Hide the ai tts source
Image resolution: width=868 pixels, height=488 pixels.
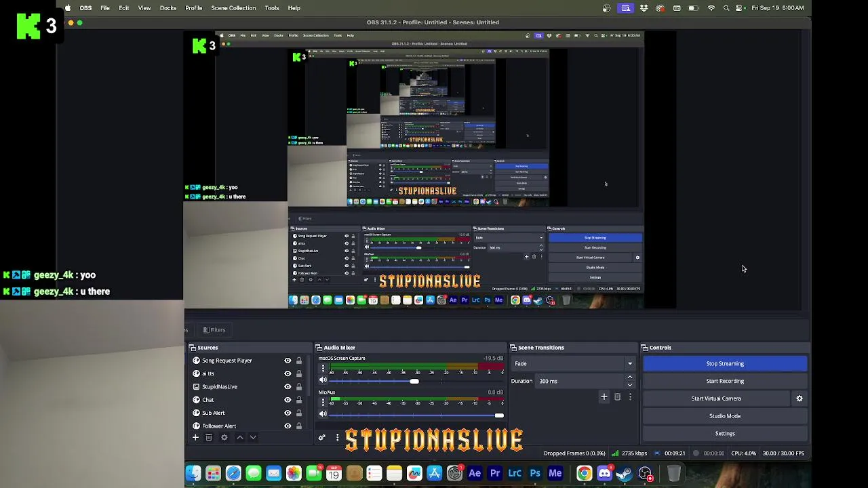click(x=288, y=373)
